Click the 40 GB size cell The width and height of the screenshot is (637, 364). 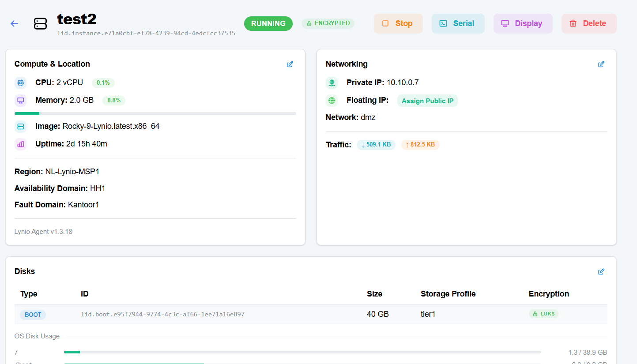click(x=378, y=314)
